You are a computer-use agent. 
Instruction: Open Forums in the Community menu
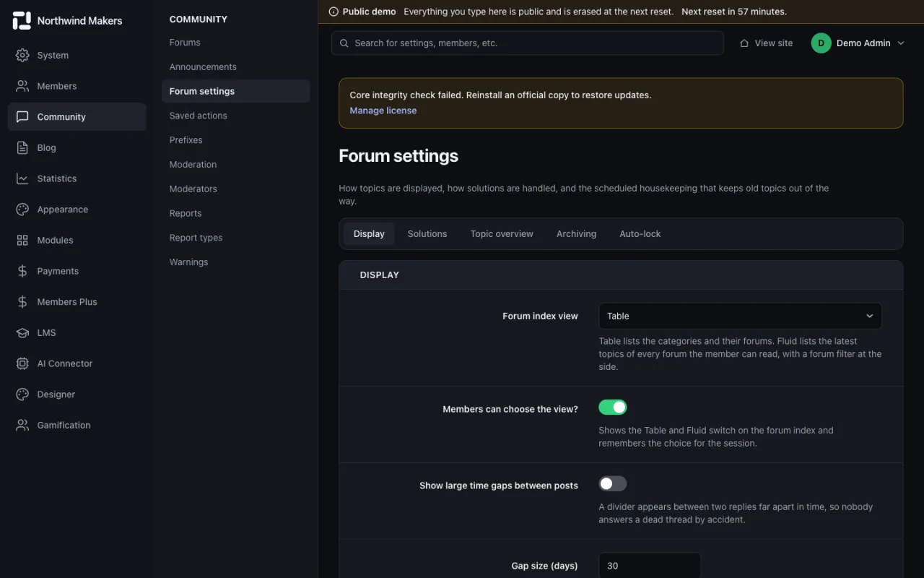click(x=236, y=43)
